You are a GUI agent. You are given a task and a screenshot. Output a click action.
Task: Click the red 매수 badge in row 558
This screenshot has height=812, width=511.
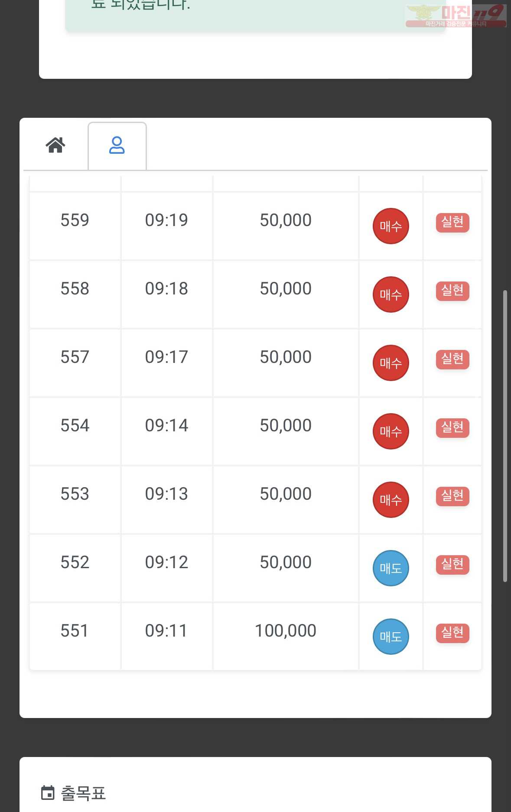coord(391,294)
